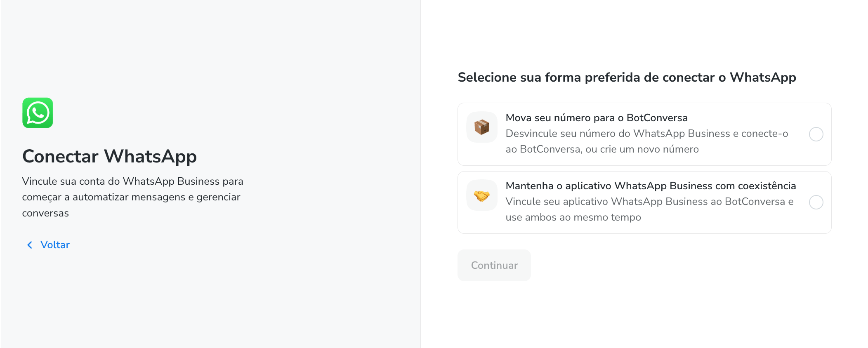Click the word 'BotConversa' in the first option title

657,118
